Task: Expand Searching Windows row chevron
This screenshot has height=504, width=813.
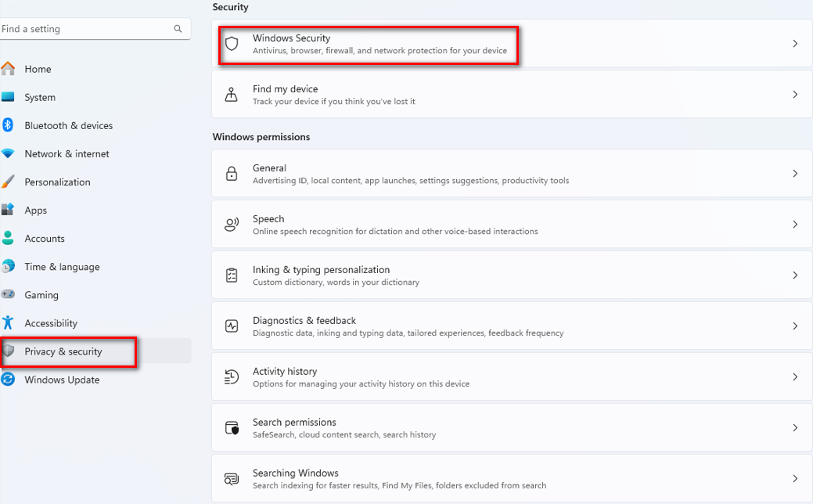Action: pyautogui.click(x=795, y=478)
